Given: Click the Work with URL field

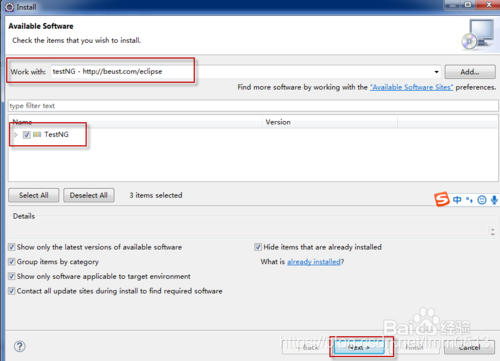Looking at the screenshot, I should click(246, 72).
